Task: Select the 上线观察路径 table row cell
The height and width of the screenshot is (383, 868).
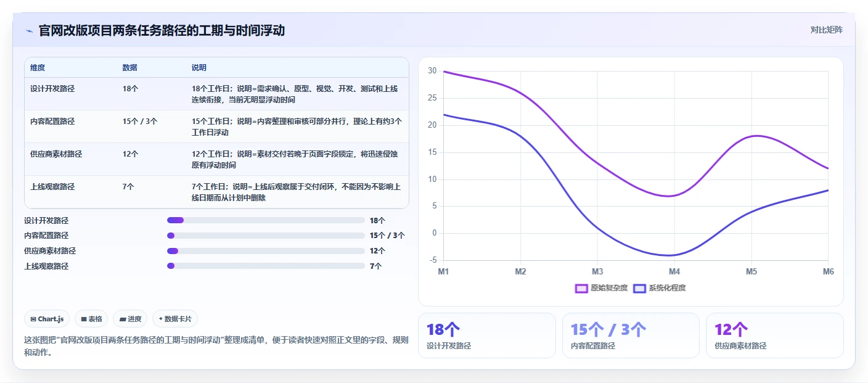Action: pos(52,187)
